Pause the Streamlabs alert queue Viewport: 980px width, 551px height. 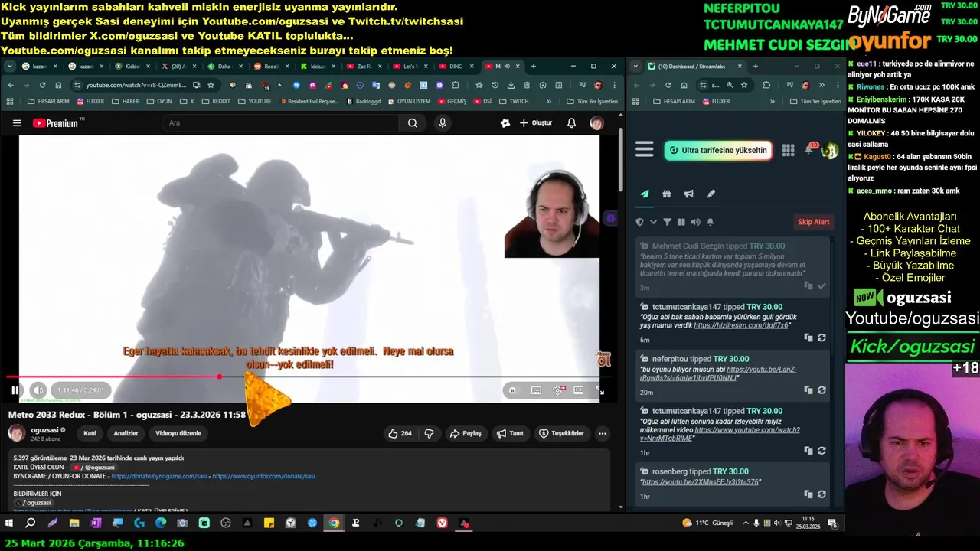[681, 222]
